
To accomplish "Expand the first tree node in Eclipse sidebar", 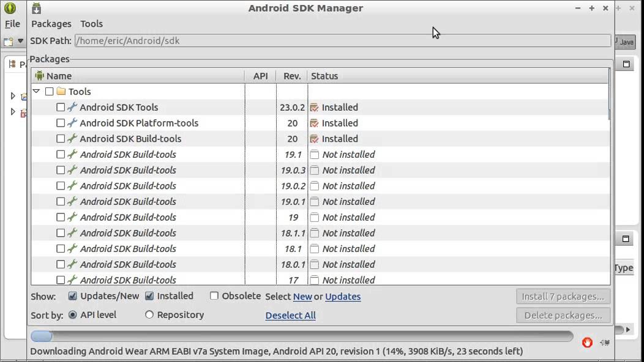I will tap(13, 95).
